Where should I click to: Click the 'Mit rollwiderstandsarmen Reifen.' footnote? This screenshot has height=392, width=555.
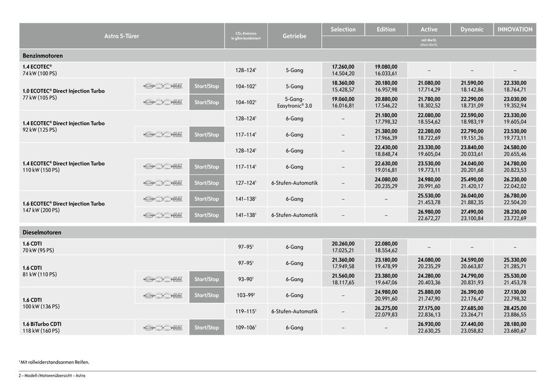click(54, 362)
